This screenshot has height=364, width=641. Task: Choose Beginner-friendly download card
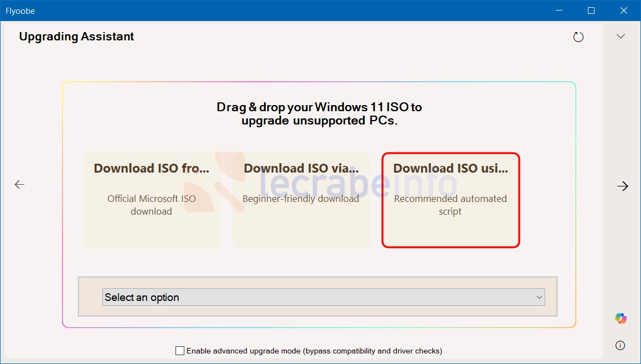tap(301, 200)
